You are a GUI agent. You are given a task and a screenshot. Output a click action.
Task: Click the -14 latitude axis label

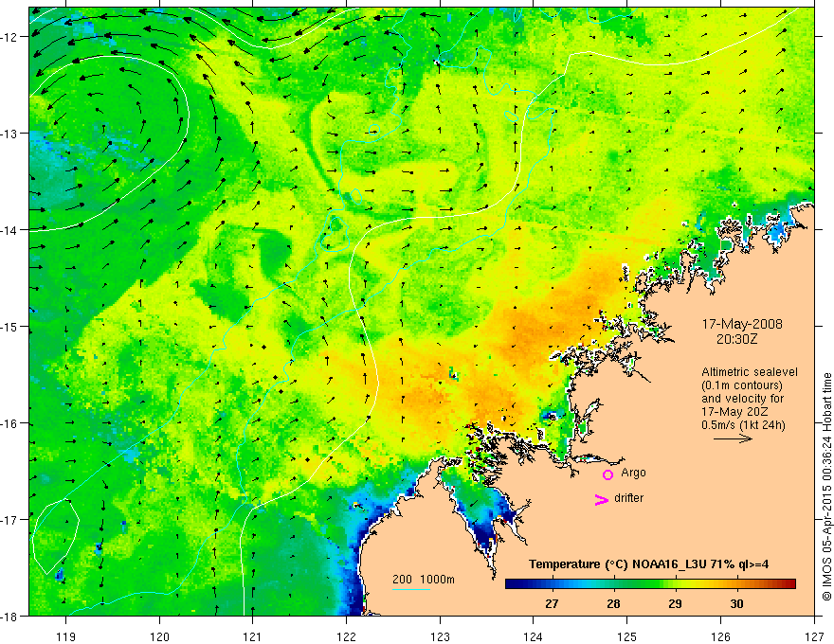pos(11,230)
